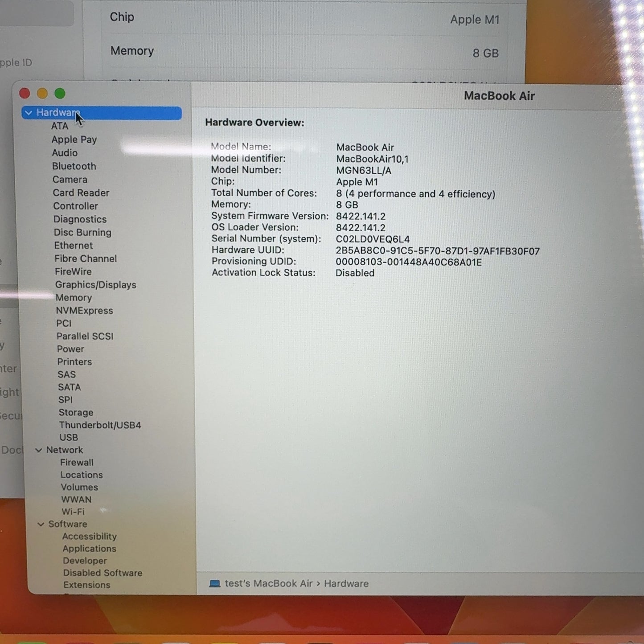This screenshot has width=644, height=644.
Task: Select Power in the sidebar
Action: (x=70, y=349)
